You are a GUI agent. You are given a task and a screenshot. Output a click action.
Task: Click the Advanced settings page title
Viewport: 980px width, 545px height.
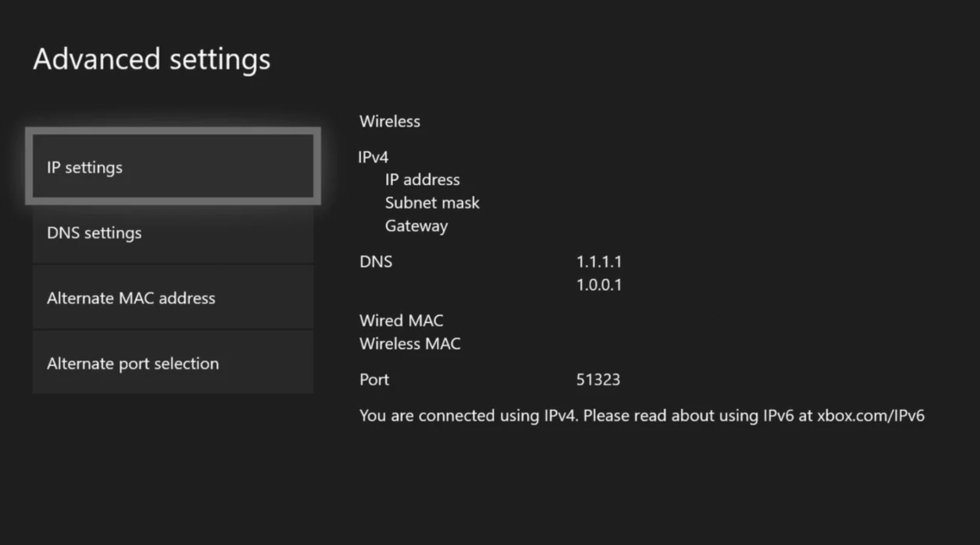pos(152,59)
